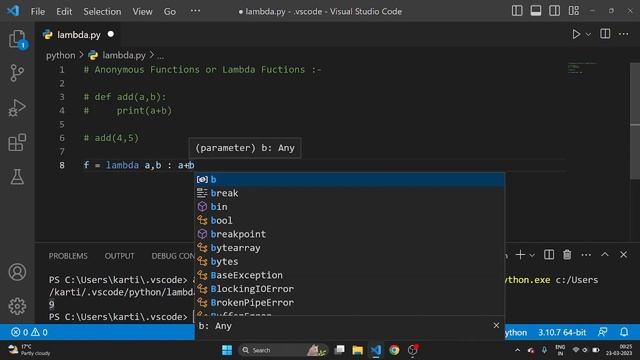Choose 'bytearray' from suggestions
Screen dimensions: 640x360
(349, 248)
